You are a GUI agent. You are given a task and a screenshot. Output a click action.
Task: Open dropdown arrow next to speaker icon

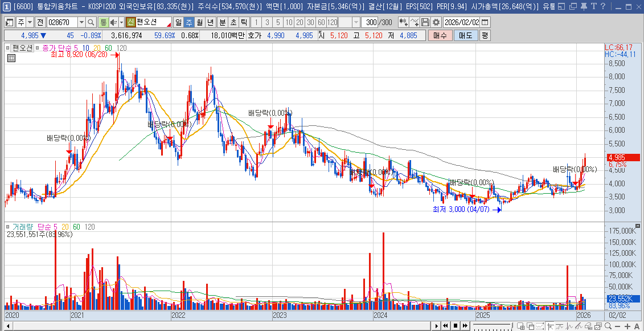click(122, 22)
